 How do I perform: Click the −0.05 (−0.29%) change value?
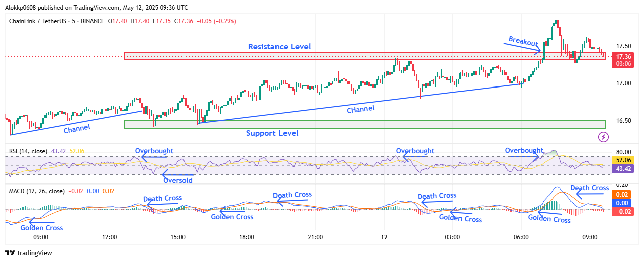[215, 21]
